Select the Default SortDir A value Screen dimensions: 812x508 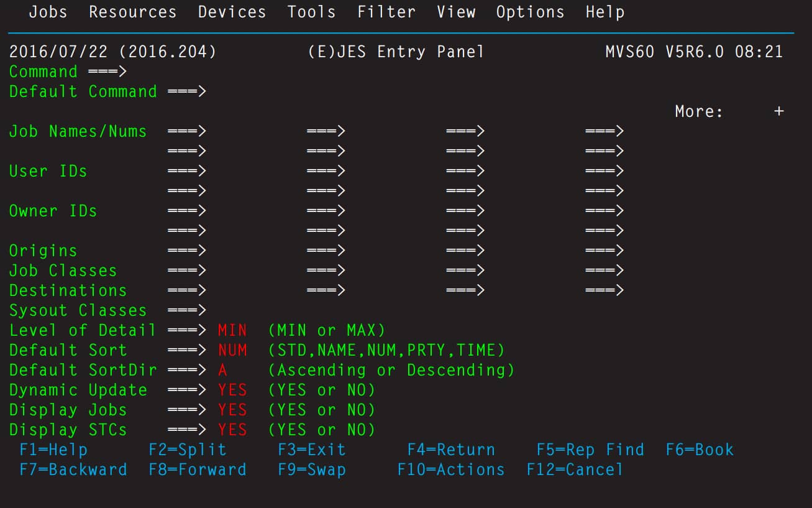(222, 370)
